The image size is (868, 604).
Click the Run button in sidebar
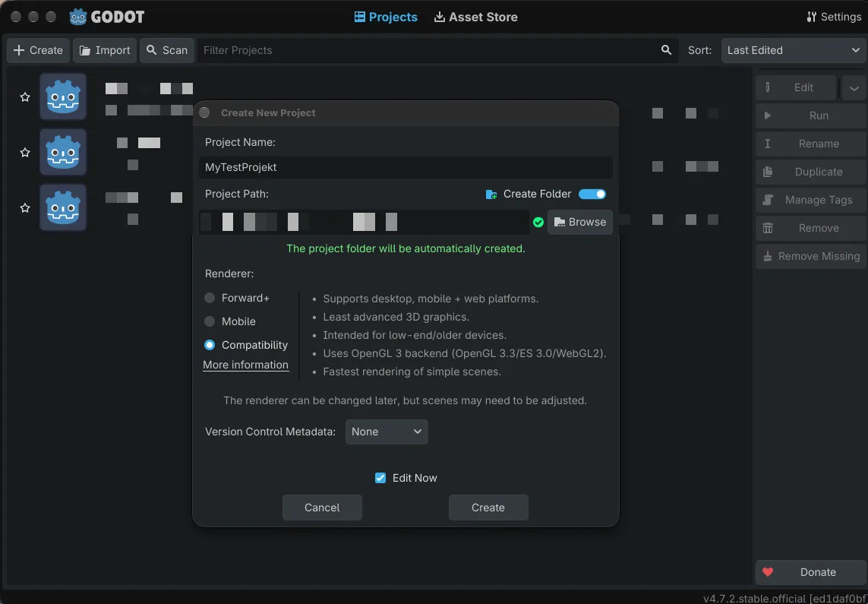click(811, 115)
